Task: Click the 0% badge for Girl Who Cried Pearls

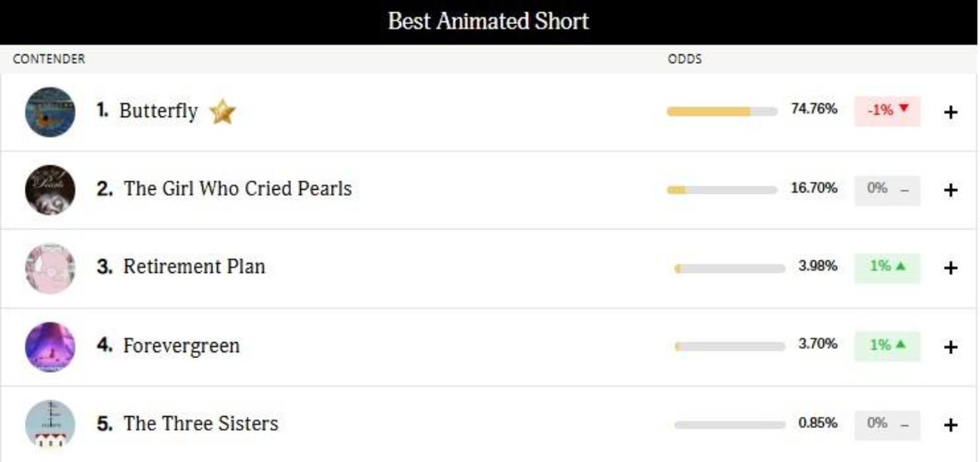Action: pyautogui.click(x=887, y=189)
